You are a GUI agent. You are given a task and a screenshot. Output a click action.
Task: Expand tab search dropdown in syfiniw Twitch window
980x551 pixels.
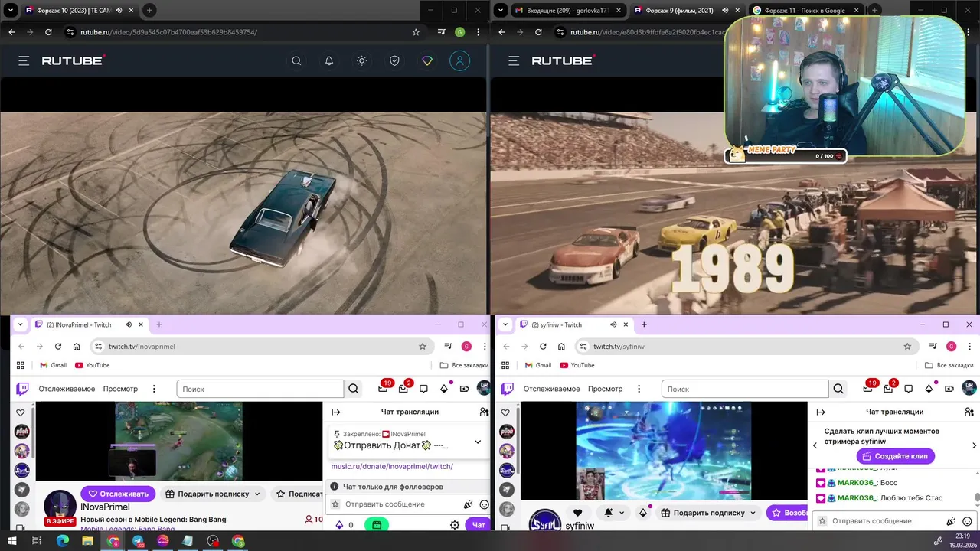(505, 324)
